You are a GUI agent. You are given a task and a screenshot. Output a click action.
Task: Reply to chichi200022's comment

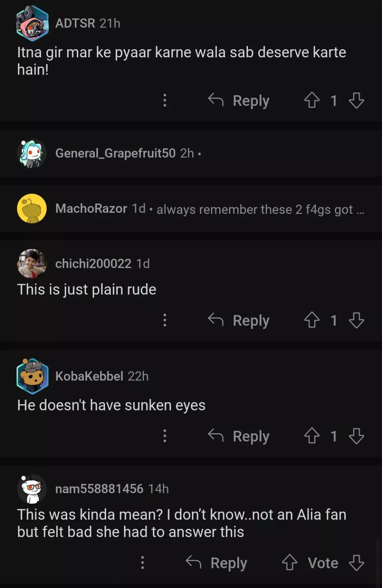pyautogui.click(x=239, y=320)
